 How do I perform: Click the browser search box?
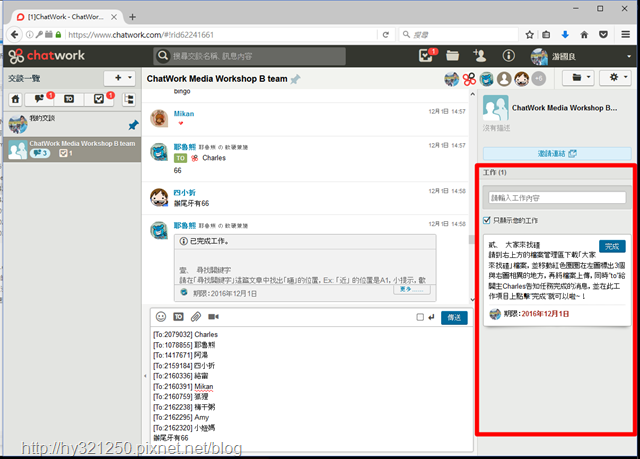[459, 35]
